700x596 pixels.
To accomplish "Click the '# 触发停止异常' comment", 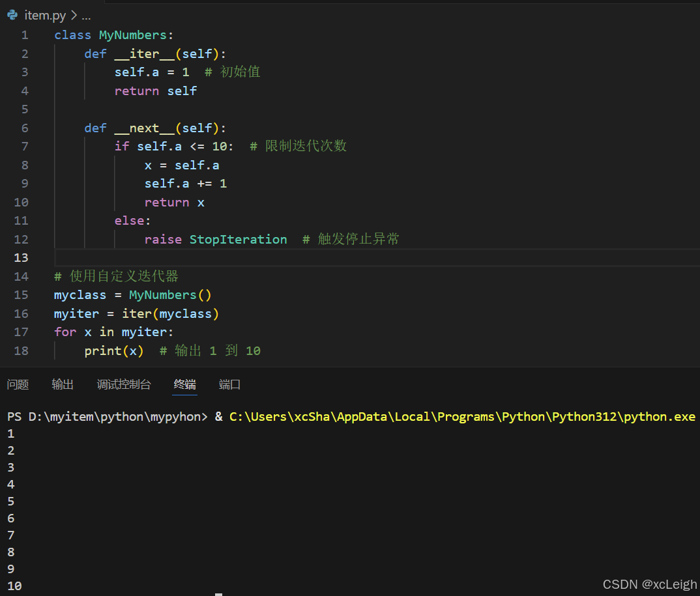I will [351, 240].
